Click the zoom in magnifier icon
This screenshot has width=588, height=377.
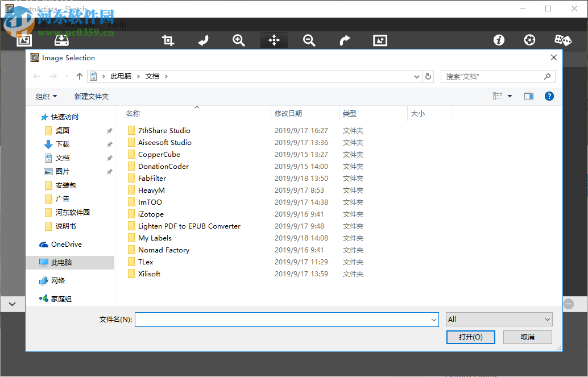[x=238, y=40]
